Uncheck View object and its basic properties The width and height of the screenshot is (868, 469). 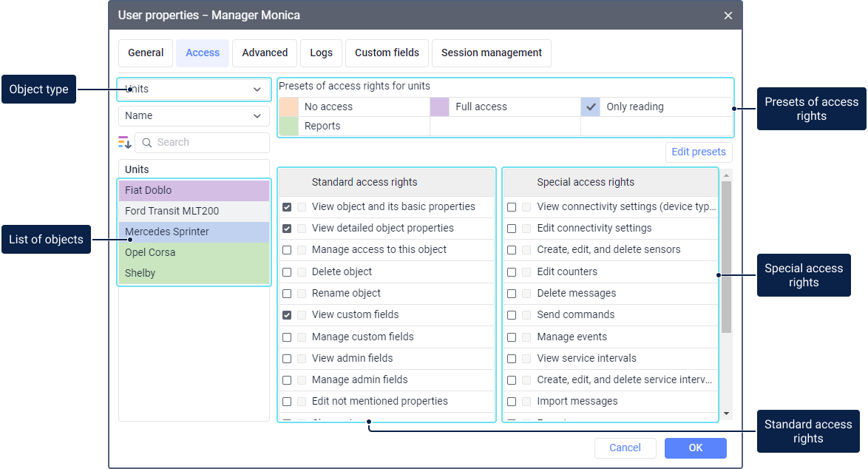(x=287, y=207)
